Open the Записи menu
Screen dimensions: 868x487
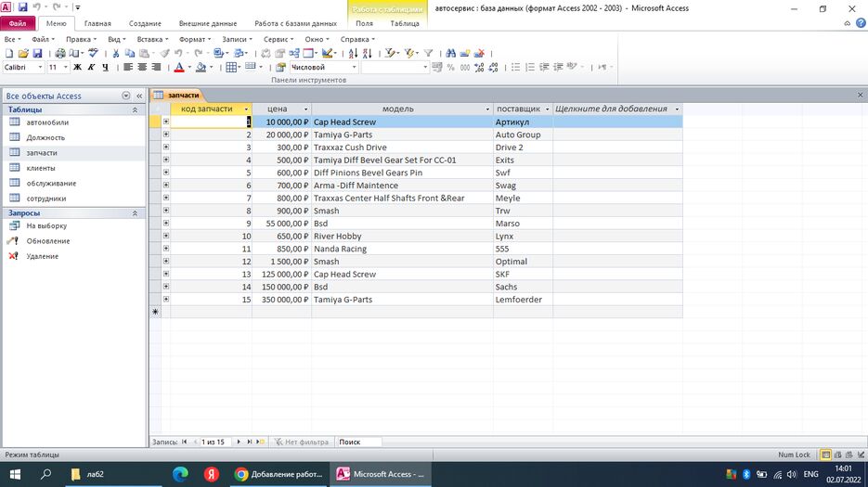point(237,39)
